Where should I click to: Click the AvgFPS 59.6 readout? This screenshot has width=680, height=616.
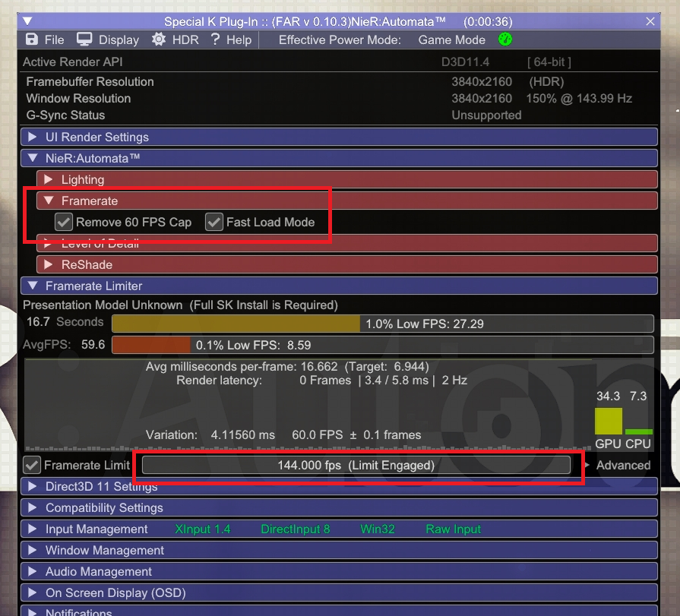(x=64, y=345)
